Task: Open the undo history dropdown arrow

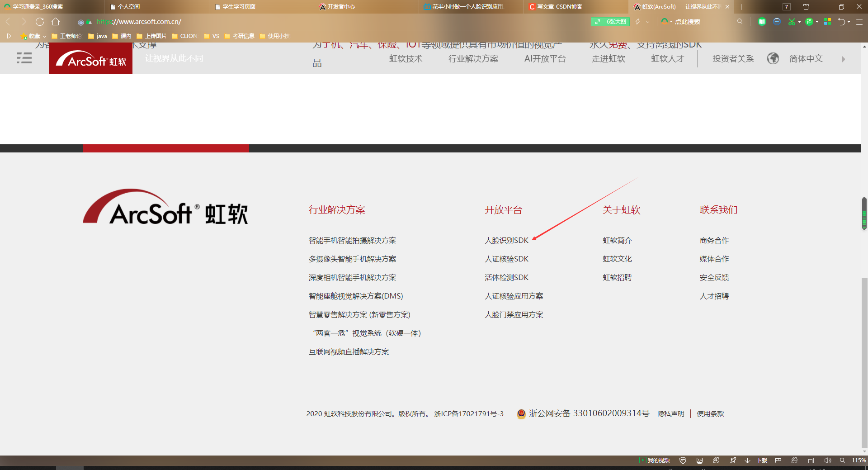Action: tap(849, 22)
